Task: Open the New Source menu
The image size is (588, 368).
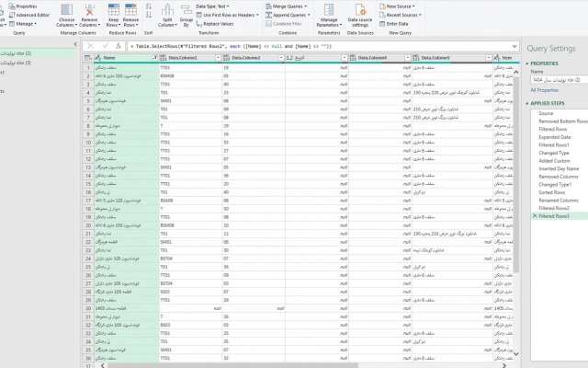Action: pos(397,6)
